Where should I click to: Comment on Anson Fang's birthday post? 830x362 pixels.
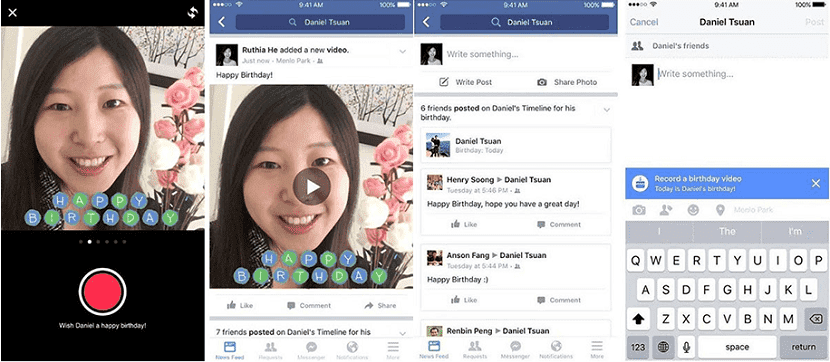pyautogui.click(x=559, y=300)
